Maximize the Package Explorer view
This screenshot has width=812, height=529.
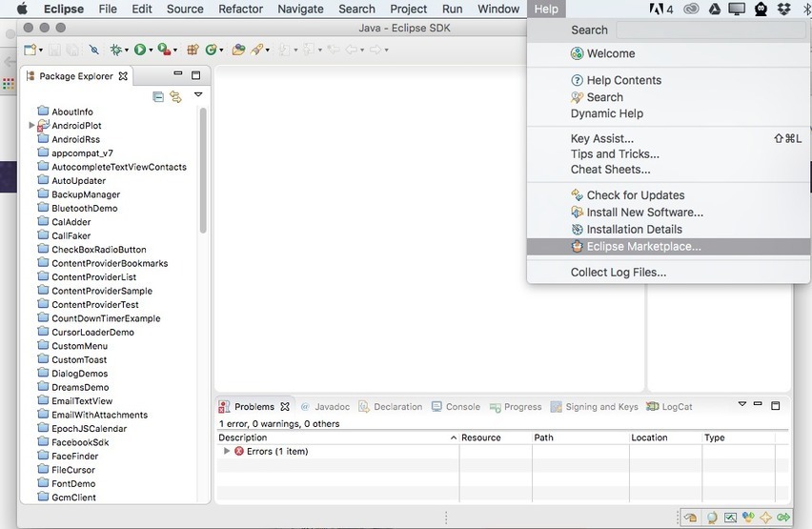(x=195, y=75)
